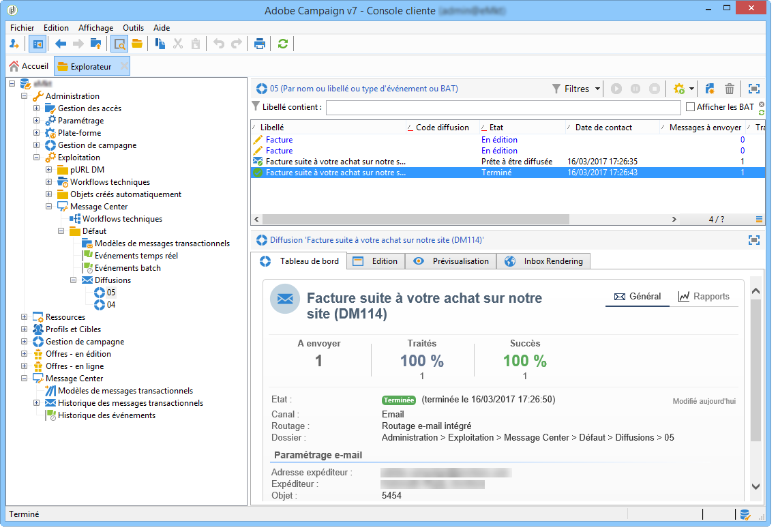Click the trash delete icon

[x=730, y=89]
